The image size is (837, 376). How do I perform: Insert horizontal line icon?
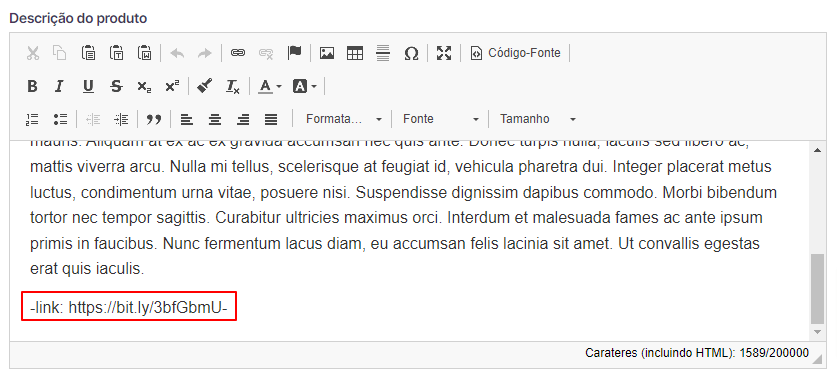pos(383,53)
